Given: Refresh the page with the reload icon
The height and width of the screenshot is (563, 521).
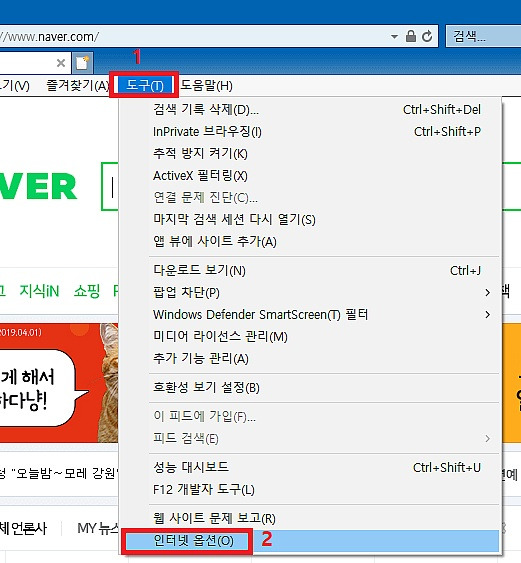Looking at the screenshot, I should click(x=427, y=36).
